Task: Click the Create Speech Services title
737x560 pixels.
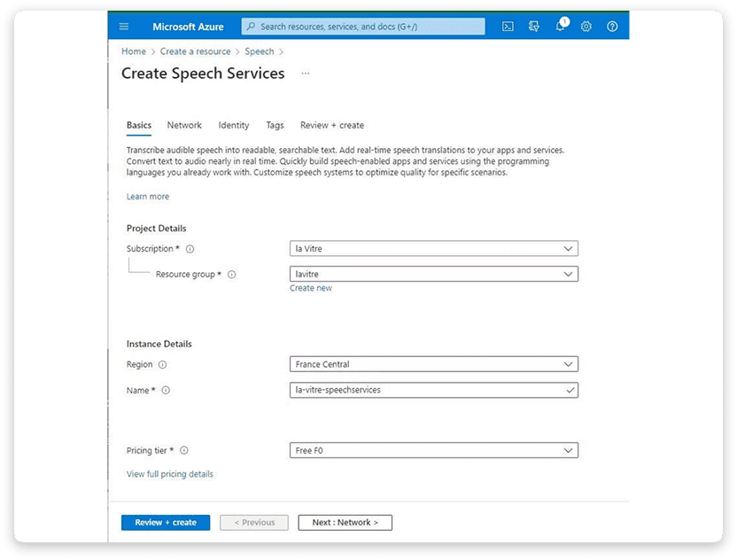Action: [203, 74]
